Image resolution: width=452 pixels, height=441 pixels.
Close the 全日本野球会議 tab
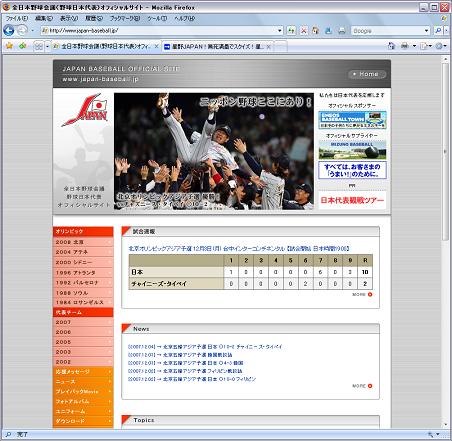(x=156, y=46)
